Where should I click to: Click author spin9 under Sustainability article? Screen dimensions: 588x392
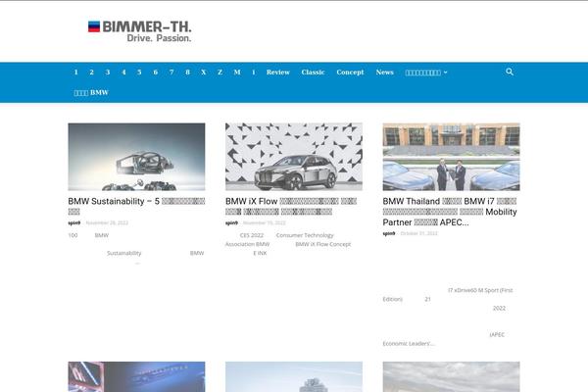click(x=74, y=222)
